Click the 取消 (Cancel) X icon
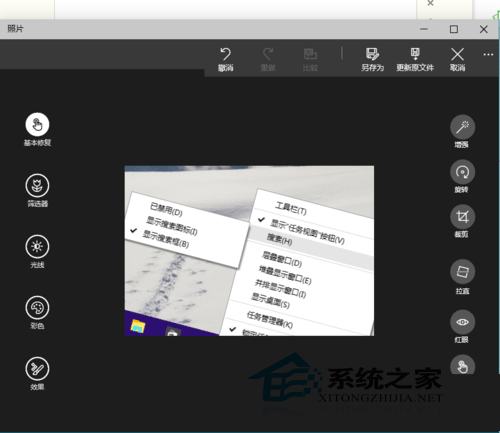 (457, 54)
